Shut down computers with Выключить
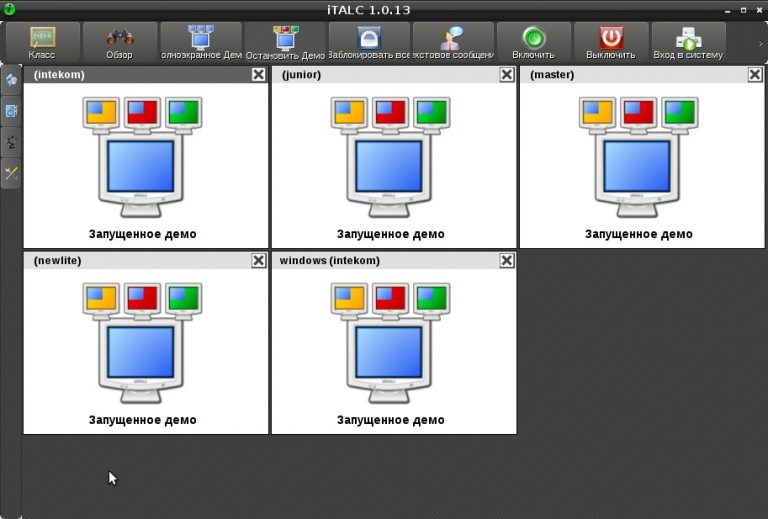This screenshot has height=519, width=768. (x=611, y=42)
